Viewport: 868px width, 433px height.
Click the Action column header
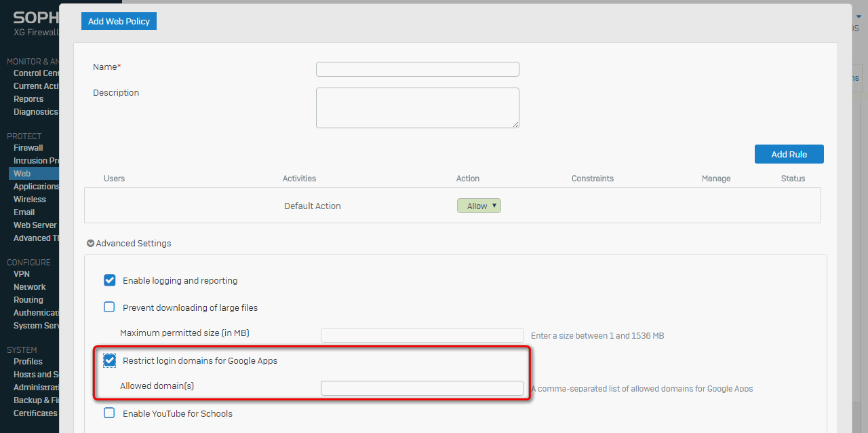(x=468, y=178)
